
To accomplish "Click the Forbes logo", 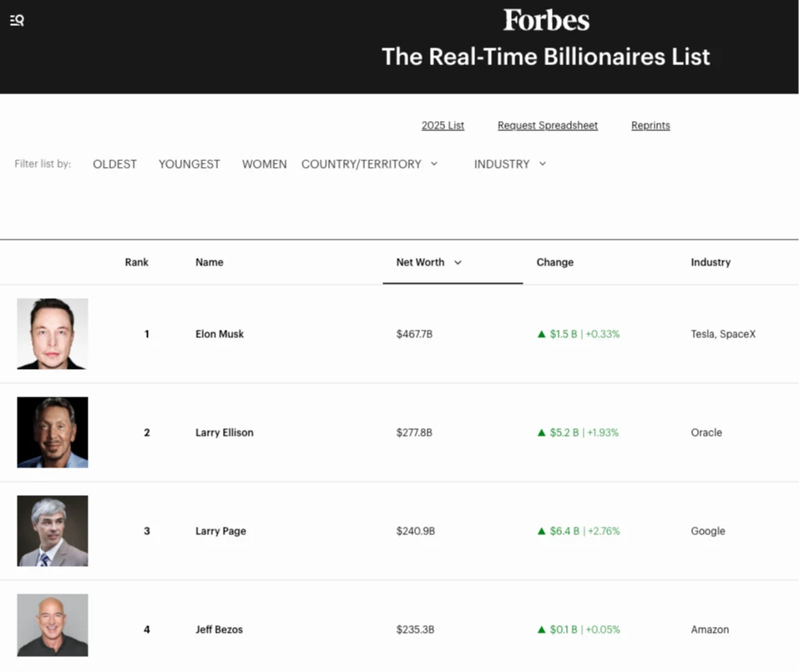I will (x=546, y=20).
